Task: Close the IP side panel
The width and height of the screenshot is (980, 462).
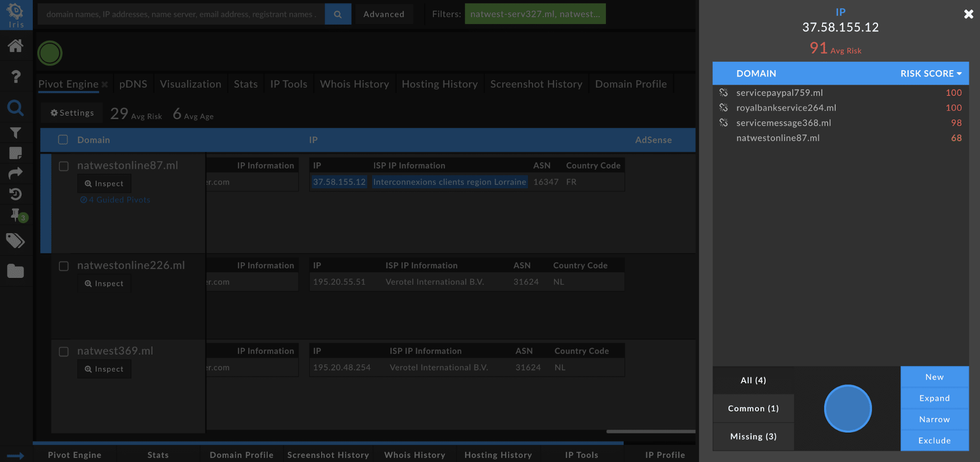Action: [968, 14]
